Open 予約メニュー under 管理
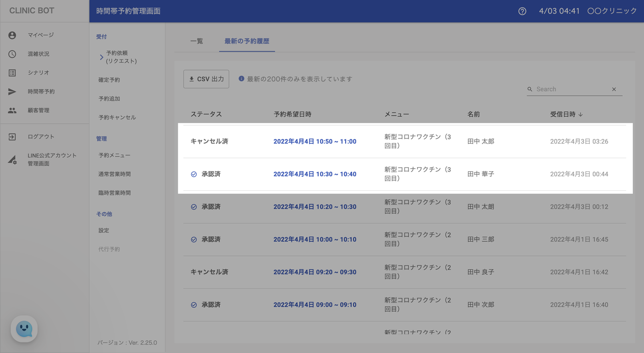644x353 pixels. (x=114, y=156)
